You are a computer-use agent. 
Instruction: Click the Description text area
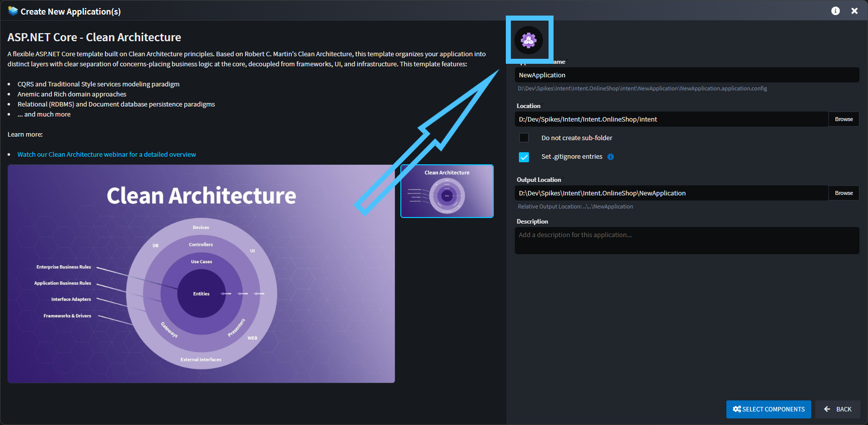687,241
